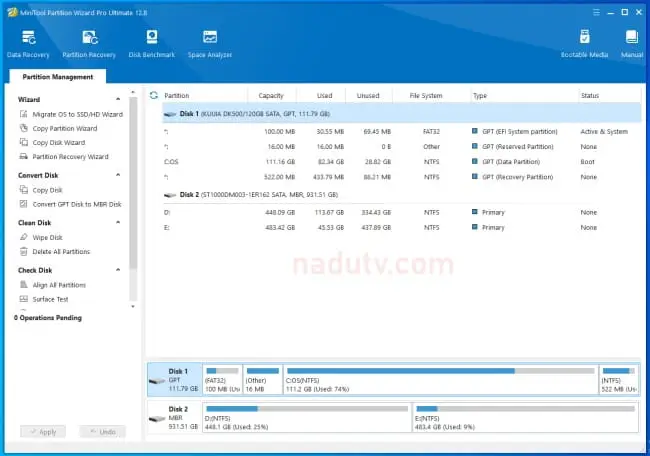Select Convert GPT Disk to MBR Disk

tap(70, 204)
